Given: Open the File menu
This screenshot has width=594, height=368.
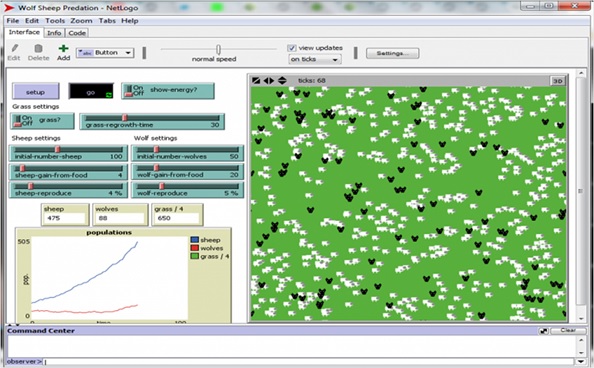Looking at the screenshot, I should 13,21.
